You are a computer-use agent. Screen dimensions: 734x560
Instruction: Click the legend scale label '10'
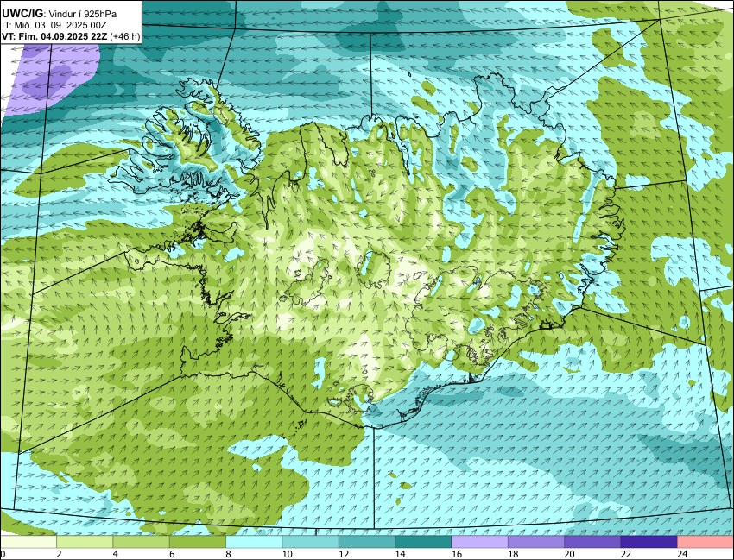coord(287,554)
